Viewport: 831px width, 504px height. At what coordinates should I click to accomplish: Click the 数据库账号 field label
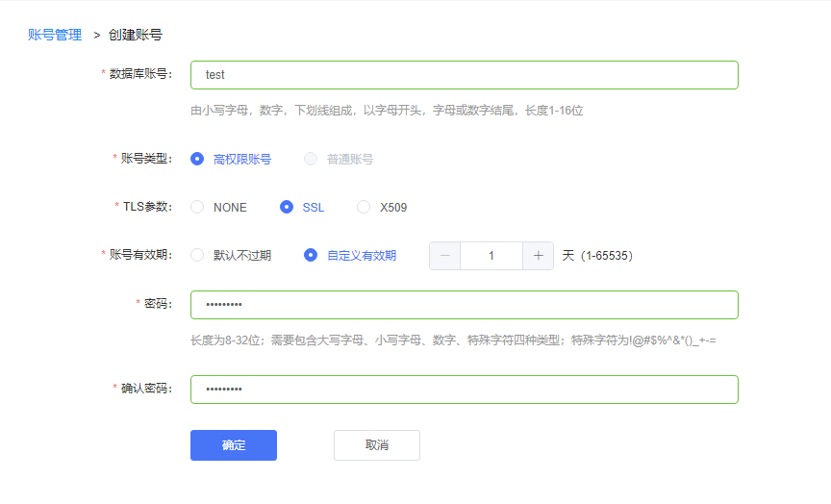[x=140, y=75]
